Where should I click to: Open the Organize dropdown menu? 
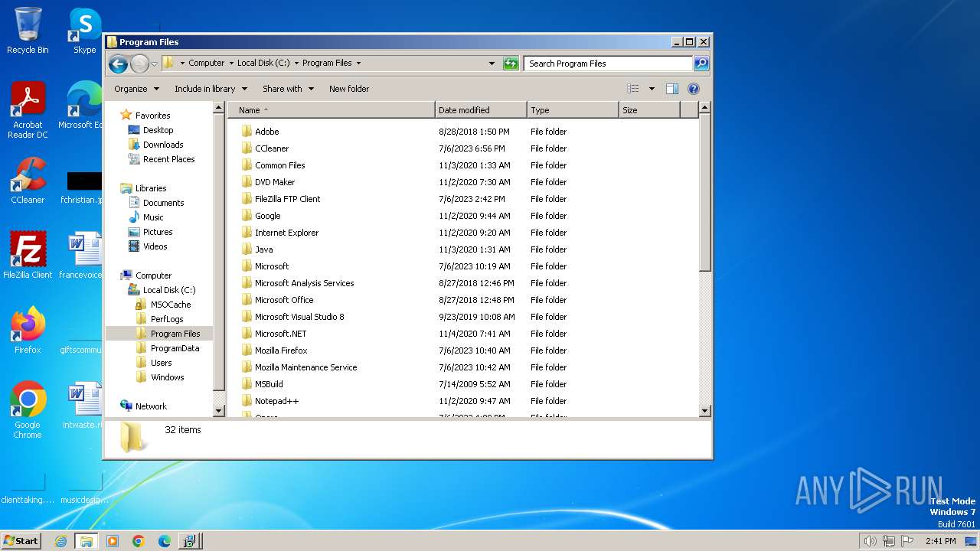tap(136, 89)
